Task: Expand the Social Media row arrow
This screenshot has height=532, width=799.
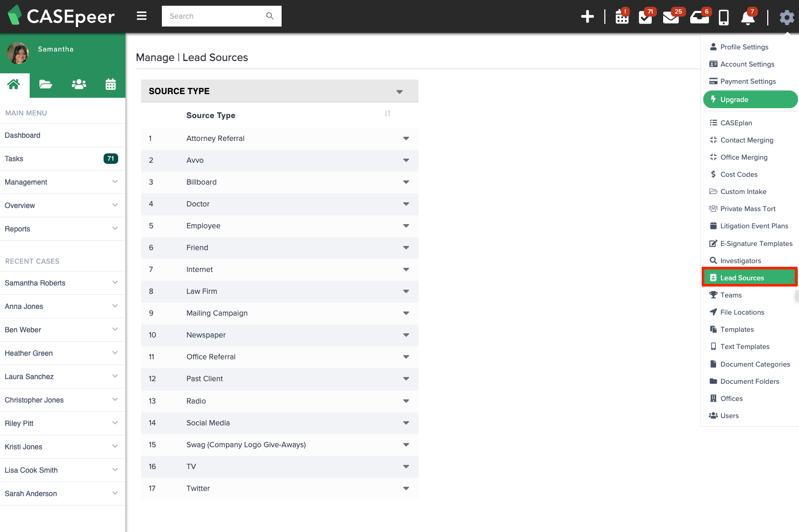Action: pos(406,423)
